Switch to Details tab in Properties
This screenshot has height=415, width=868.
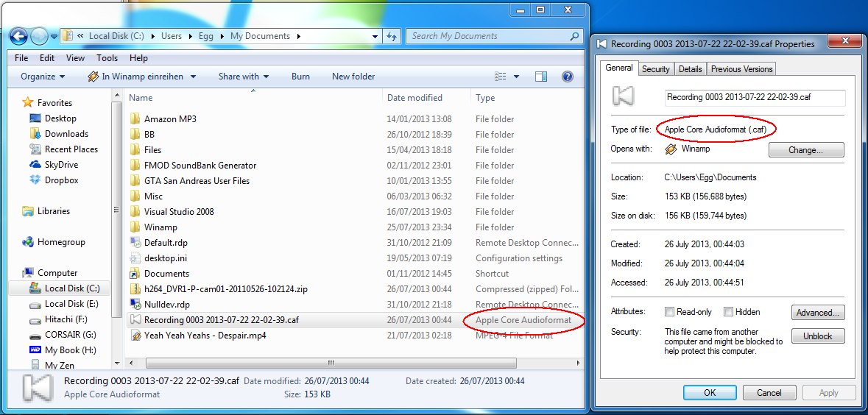pos(691,69)
